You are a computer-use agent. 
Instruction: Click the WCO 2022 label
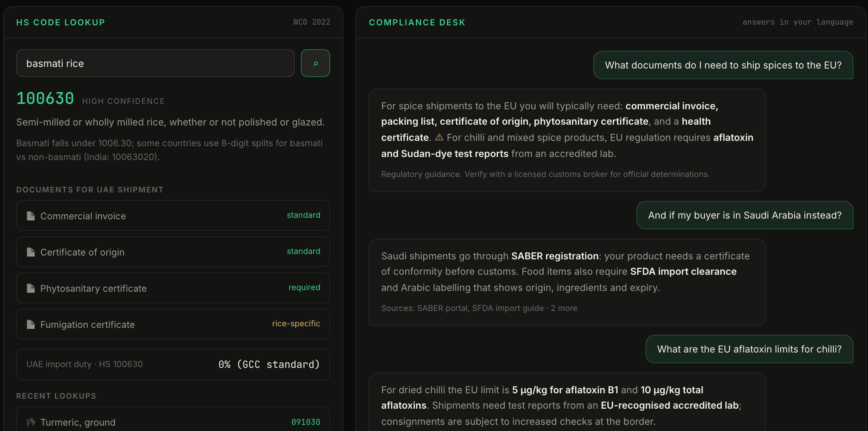(x=312, y=22)
